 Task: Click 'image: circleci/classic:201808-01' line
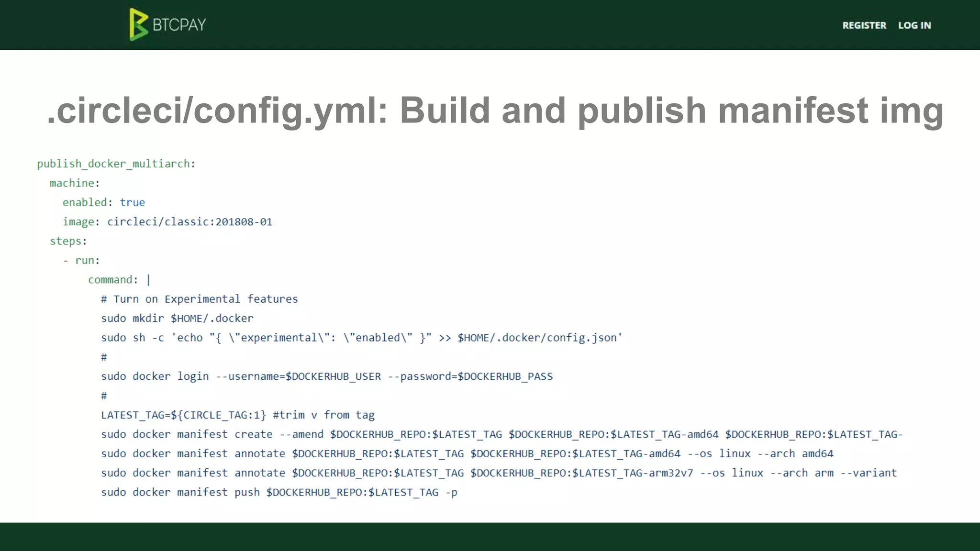pos(167,222)
